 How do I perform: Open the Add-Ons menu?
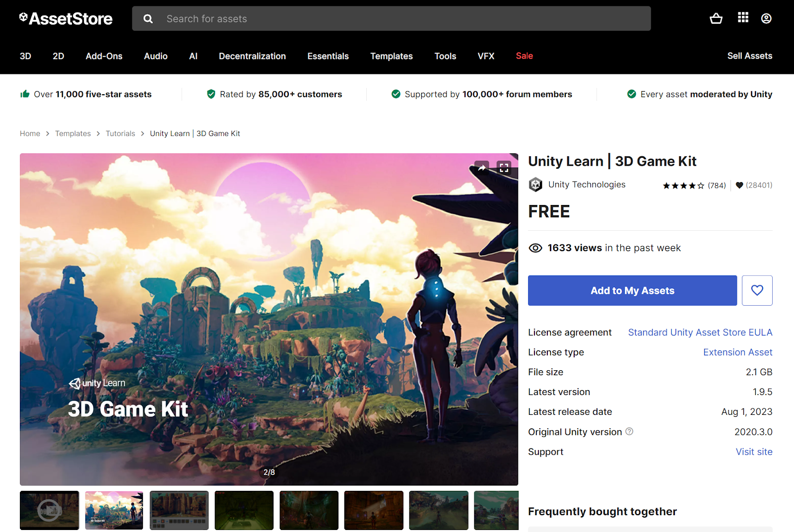click(104, 56)
